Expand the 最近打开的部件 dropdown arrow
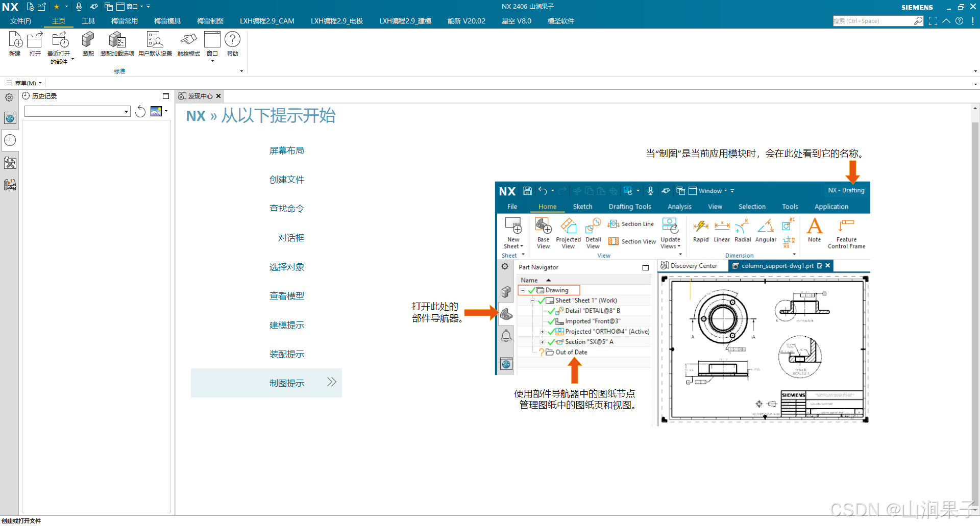The width and height of the screenshot is (980, 526). click(72, 59)
